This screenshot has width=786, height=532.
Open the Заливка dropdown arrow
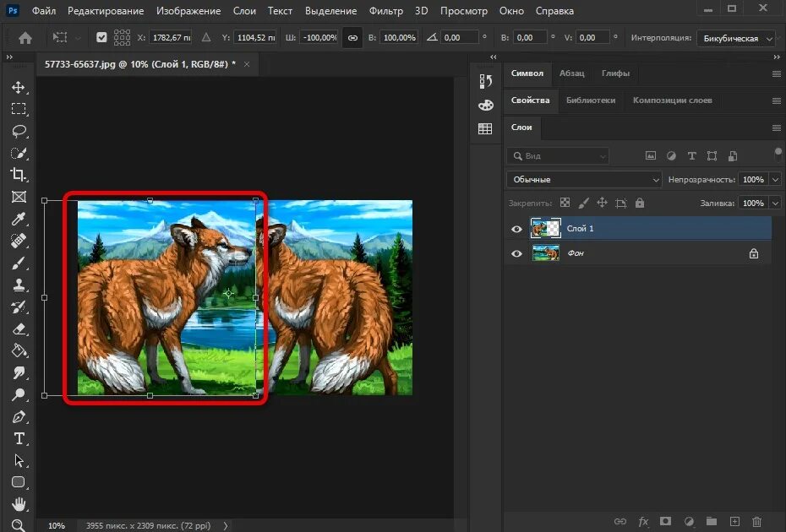coord(776,203)
